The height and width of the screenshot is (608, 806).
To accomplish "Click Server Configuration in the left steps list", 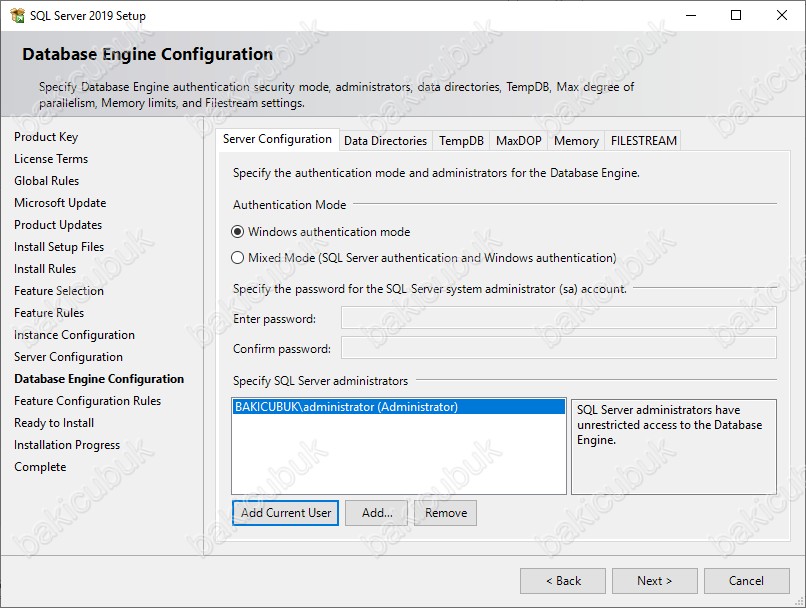I will [68, 357].
